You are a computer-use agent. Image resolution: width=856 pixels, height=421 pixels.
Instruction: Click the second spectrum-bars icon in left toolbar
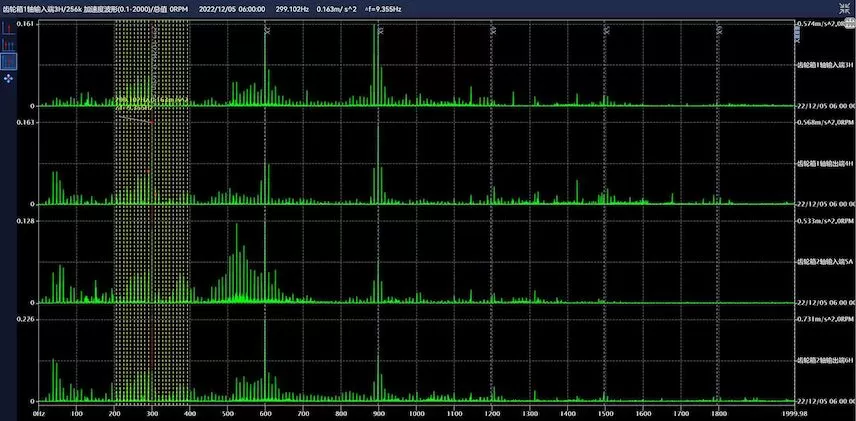8,44
